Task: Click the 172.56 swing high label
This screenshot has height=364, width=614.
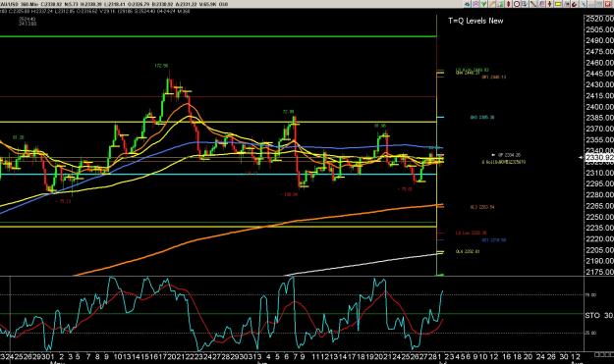Action: [x=161, y=66]
